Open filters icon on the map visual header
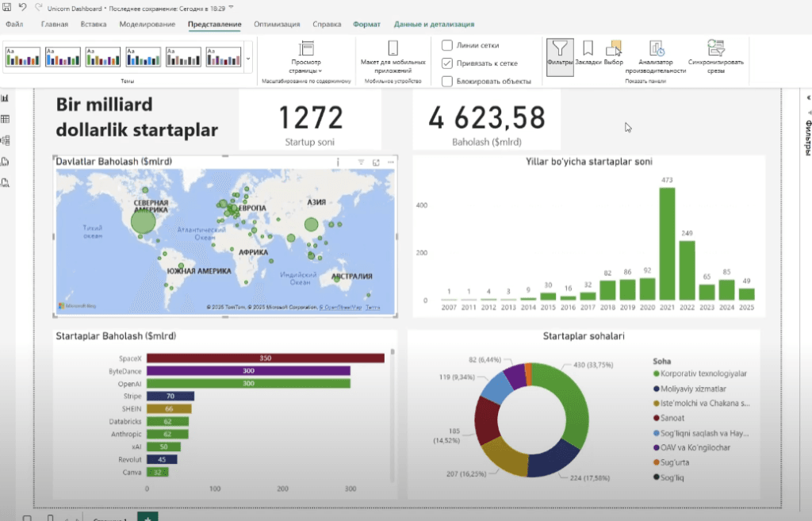This screenshot has height=521, width=812. (362, 163)
